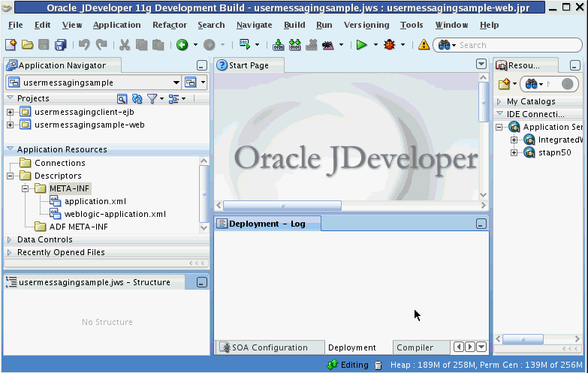The width and height of the screenshot is (588, 373).
Task: Collapse the Descriptors folder node
Action: pos(10,176)
